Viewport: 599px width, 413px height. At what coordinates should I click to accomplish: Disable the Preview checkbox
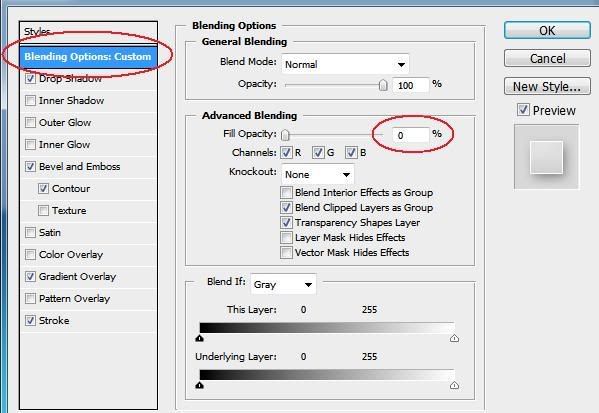pos(523,110)
